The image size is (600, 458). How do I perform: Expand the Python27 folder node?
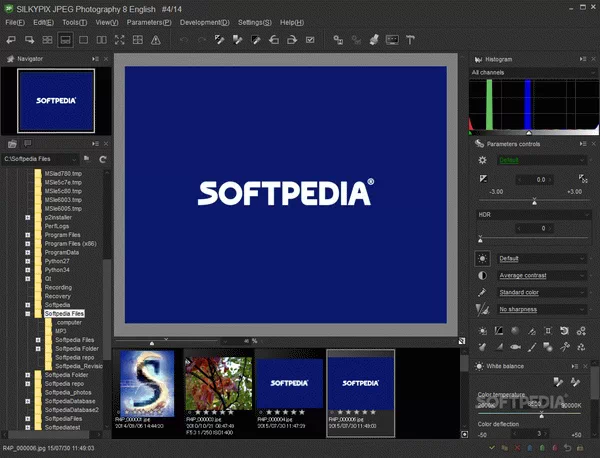28,261
